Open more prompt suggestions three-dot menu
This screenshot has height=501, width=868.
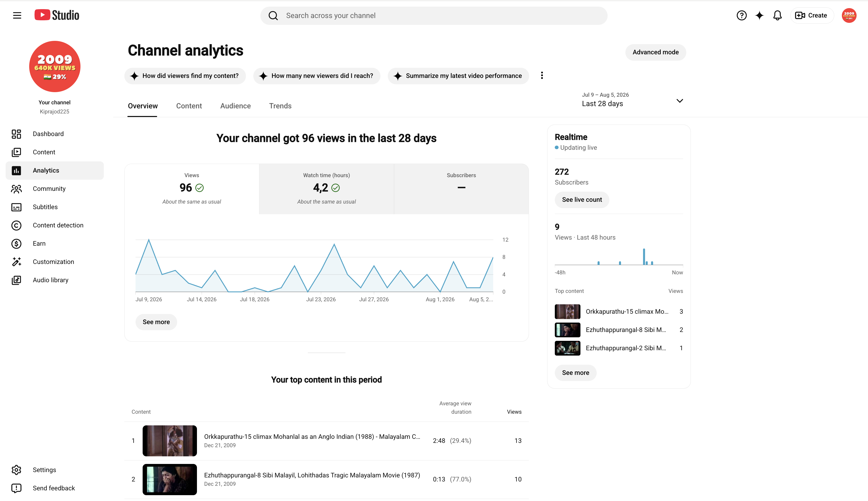tap(542, 76)
